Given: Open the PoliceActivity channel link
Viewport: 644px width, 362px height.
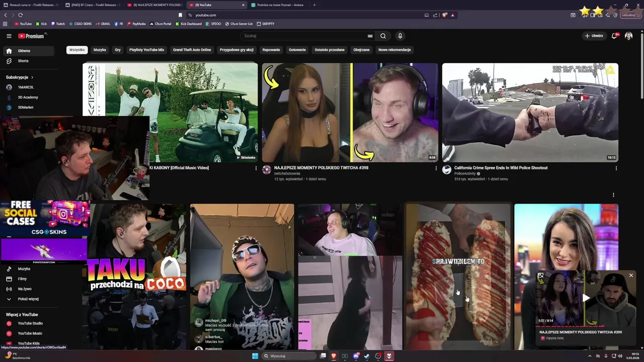Looking at the screenshot, I should 465,173.
